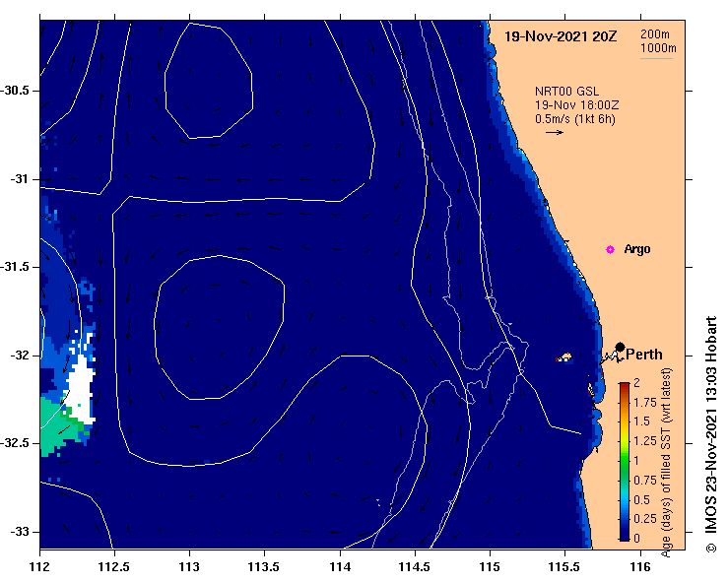
Task: Click the '116' longitude axis label
Action: click(x=640, y=567)
